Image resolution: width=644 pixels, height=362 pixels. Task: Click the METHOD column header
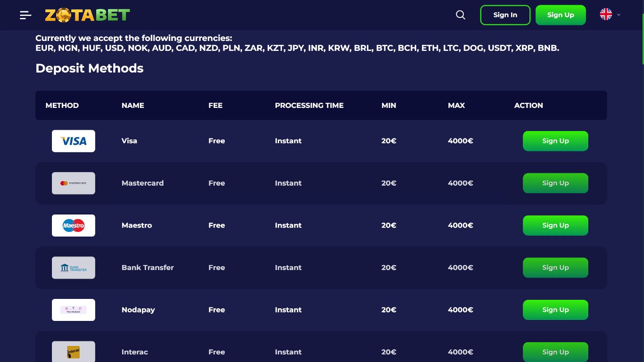click(62, 106)
